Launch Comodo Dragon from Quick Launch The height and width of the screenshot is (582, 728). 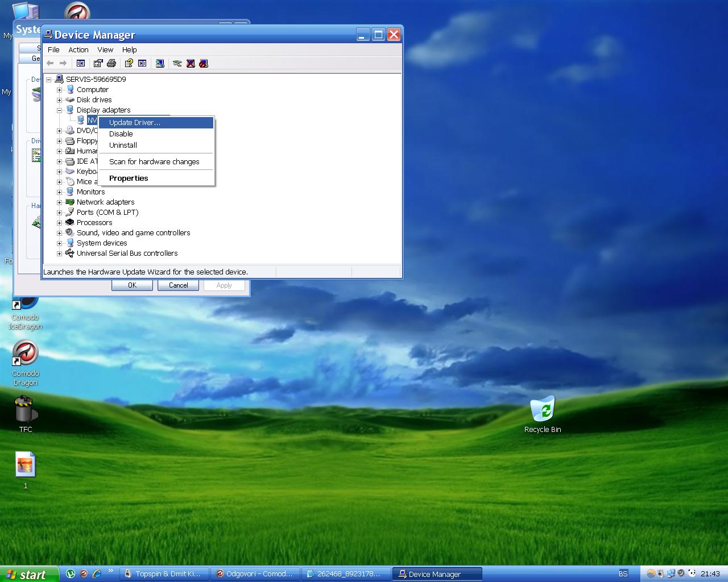click(84, 574)
